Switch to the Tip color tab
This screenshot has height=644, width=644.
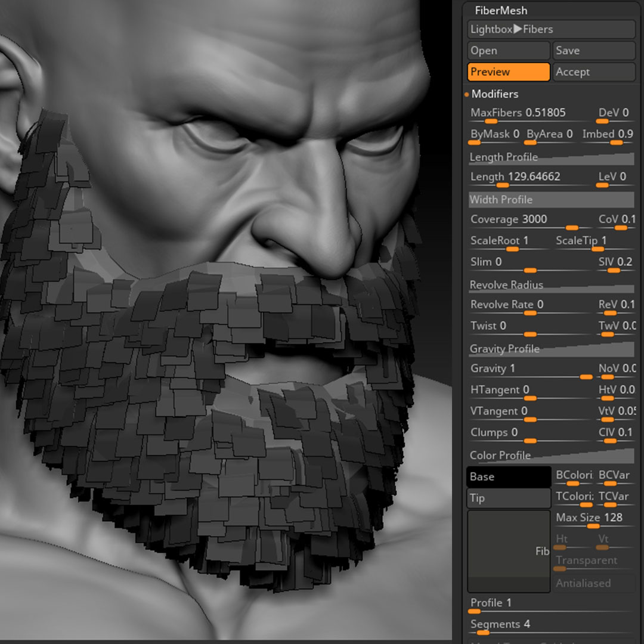508,498
